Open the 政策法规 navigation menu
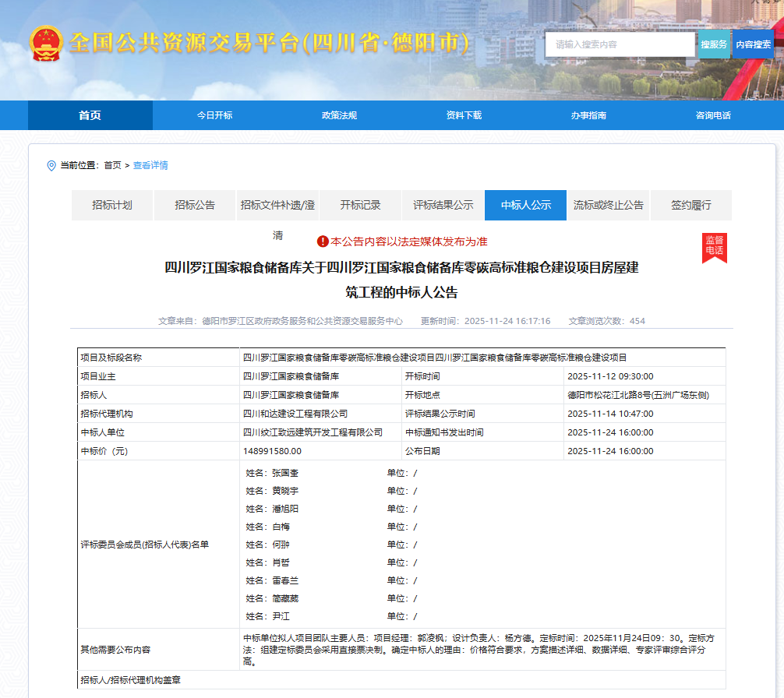Image resolution: width=784 pixels, height=698 pixels. (338, 115)
